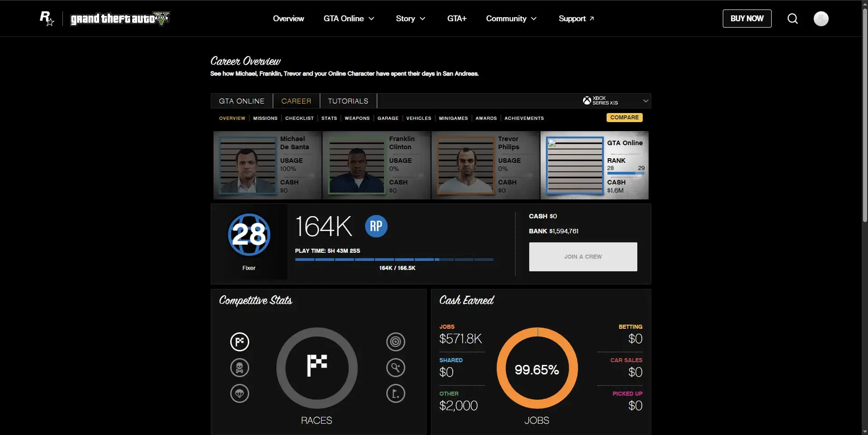Screen dimensions: 868x435
Task: Select the tennis racket stats icon
Action: coord(395,368)
